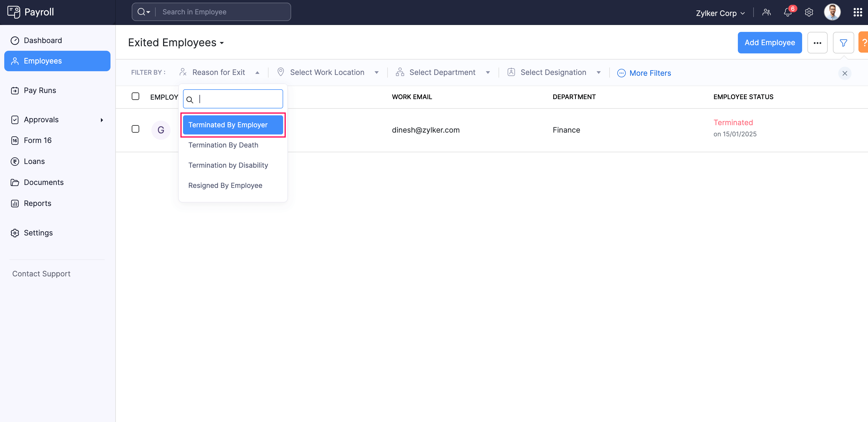Click the users icon beside Zylker Corp
The width and height of the screenshot is (868, 422).
(x=767, y=13)
